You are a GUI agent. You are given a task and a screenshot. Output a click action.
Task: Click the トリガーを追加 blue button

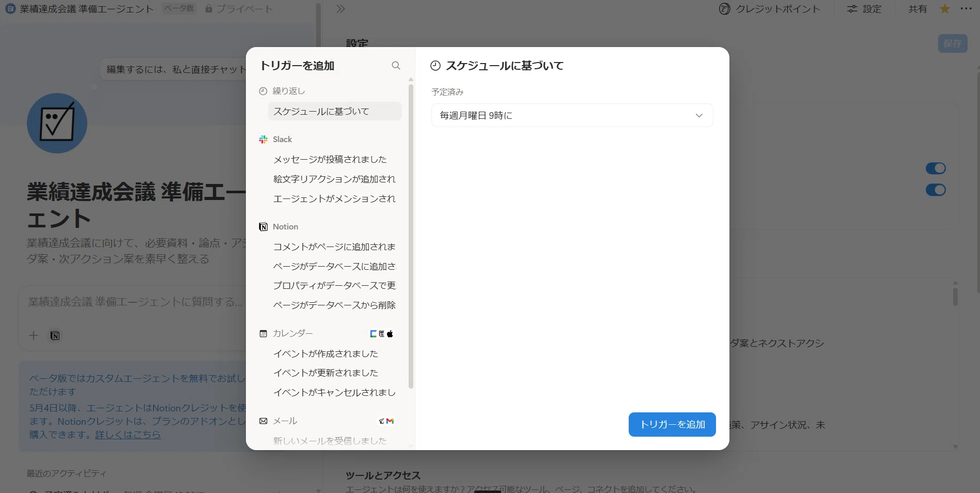click(672, 424)
